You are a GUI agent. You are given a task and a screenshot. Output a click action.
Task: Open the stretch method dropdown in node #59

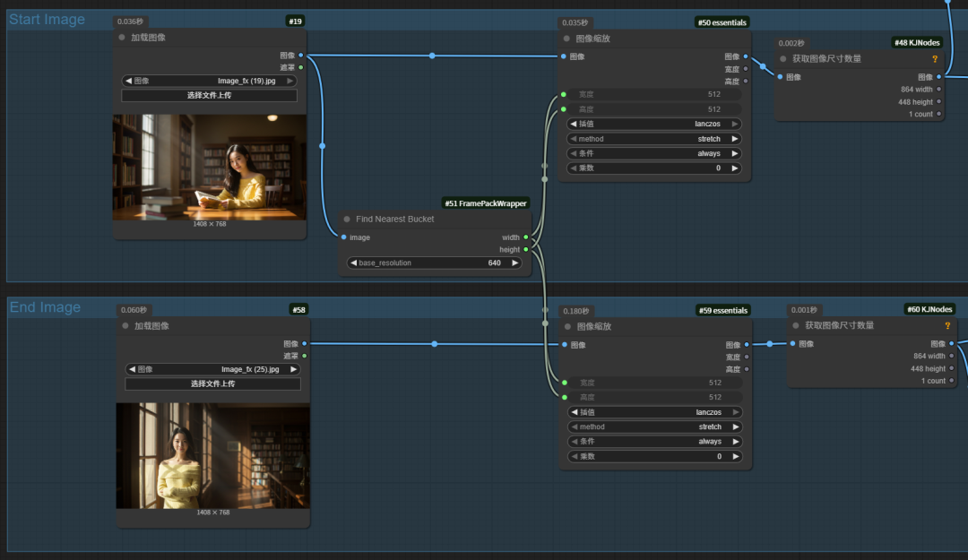655,427
